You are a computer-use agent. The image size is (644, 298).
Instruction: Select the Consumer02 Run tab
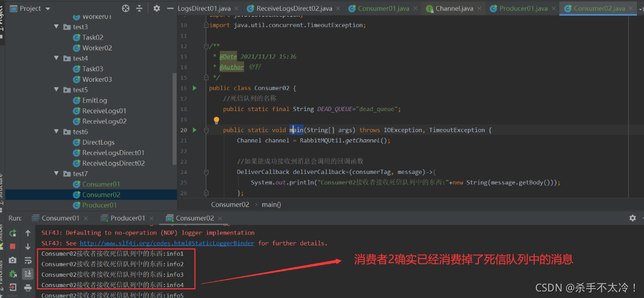pos(195,218)
